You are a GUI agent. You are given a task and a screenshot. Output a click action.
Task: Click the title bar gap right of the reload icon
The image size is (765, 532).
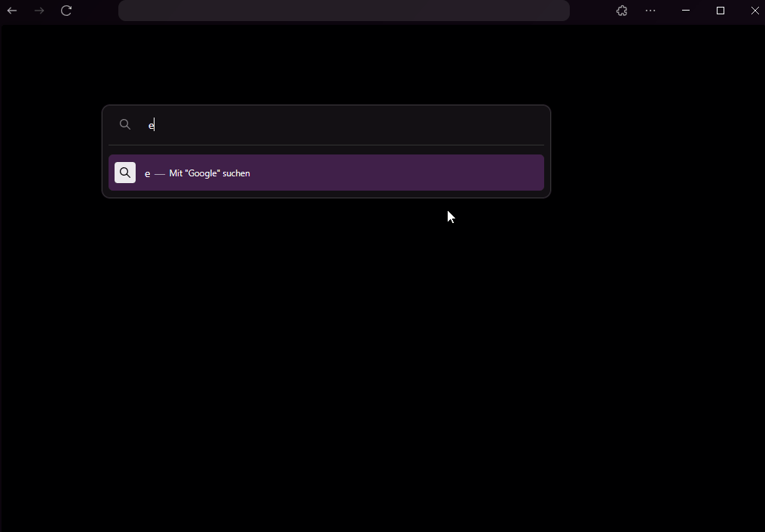[x=96, y=11]
